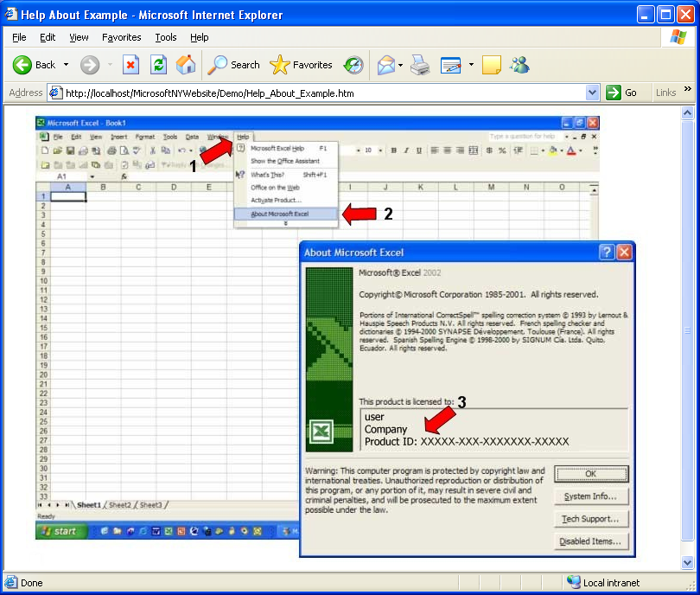Open the Mail button dropdown arrow
The image size is (700, 595).
point(400,65)
